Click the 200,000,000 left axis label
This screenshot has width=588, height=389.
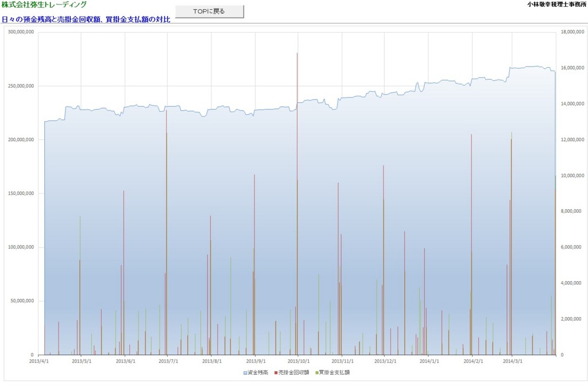(21, 140)
